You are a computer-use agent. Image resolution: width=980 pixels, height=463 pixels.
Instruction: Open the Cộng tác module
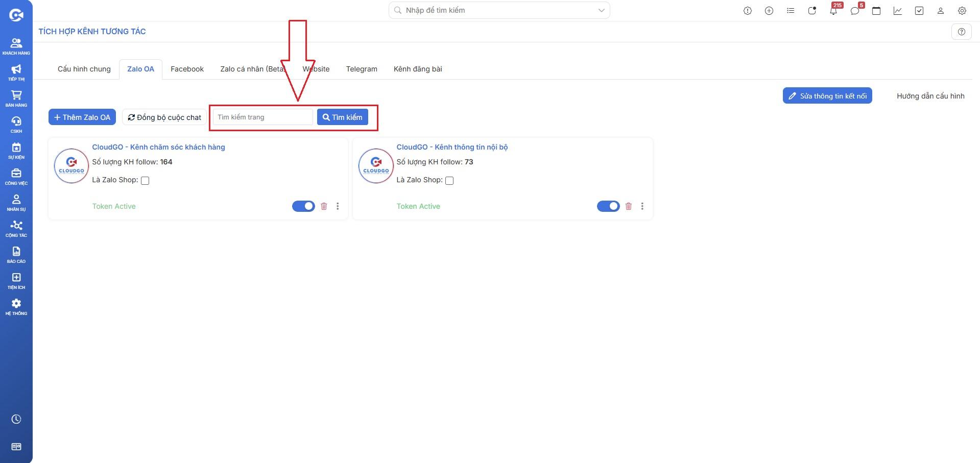coord(16,228)
